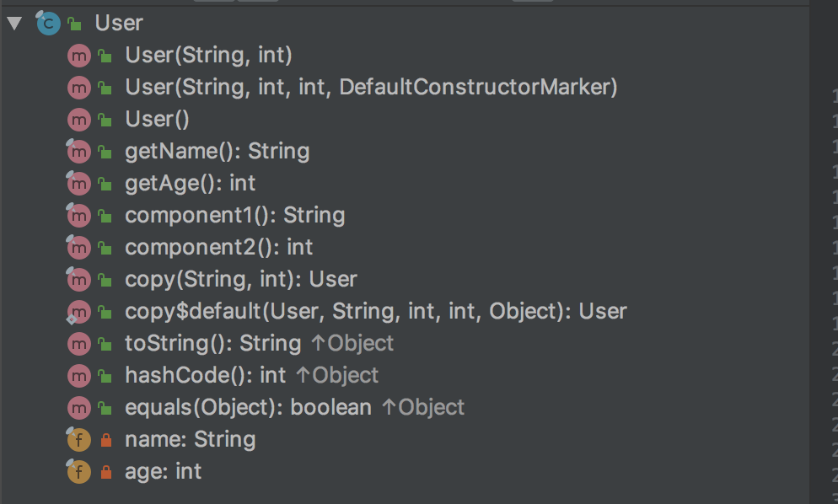This screenshot has height=504, width=838.
Task: Click method icon beside copy$default
Action: pos(78,312)
